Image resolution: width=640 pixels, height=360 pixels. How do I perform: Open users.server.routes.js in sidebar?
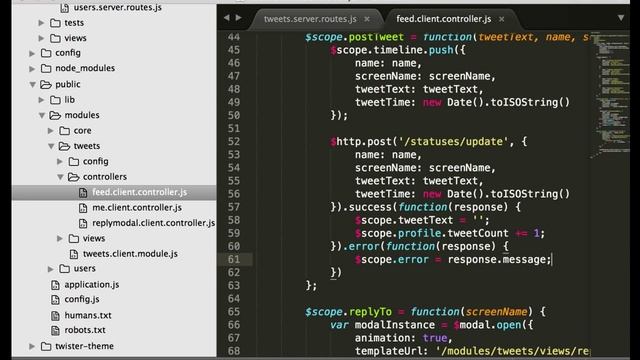click(x=118, y=8)
